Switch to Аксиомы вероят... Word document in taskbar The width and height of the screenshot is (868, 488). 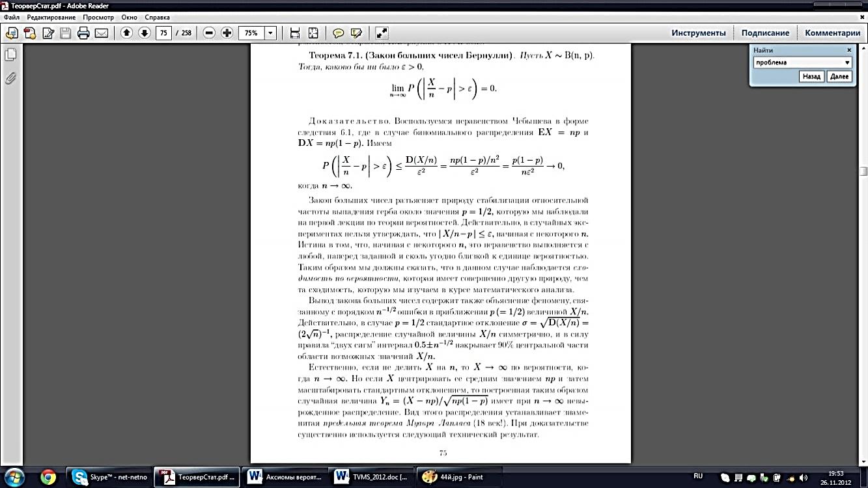click(x=284, y=477)
